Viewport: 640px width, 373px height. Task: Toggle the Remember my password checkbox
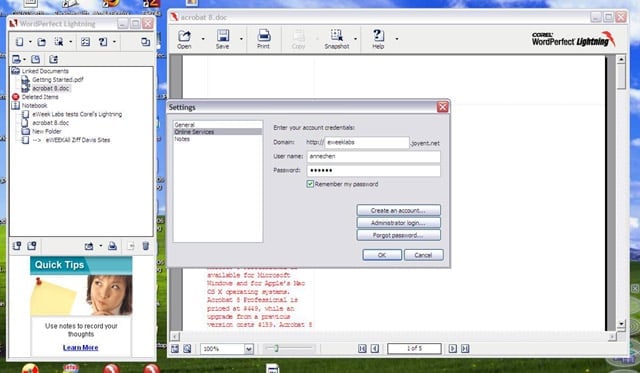[x=310, y=184]
